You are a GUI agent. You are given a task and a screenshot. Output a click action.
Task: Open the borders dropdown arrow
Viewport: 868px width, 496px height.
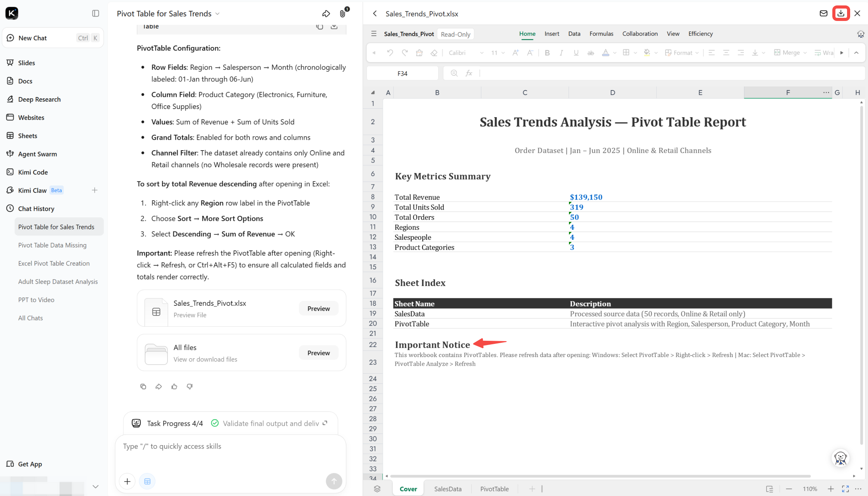click(635, 53)
